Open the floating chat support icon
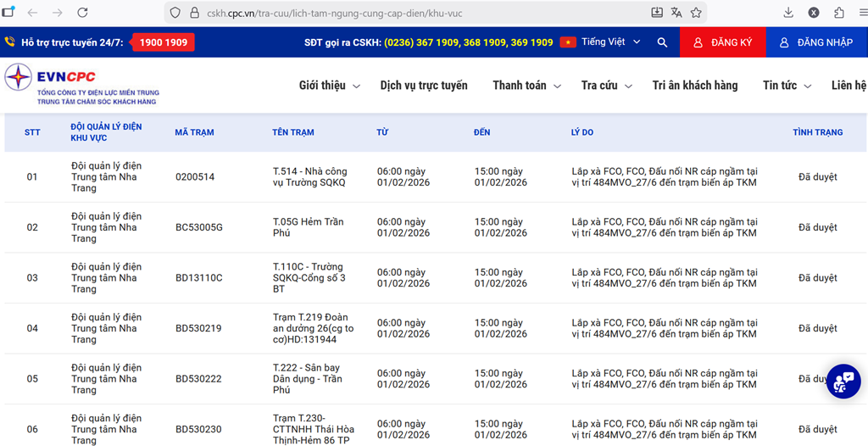Screen dimensions: 868x446 tap(843, 382)
